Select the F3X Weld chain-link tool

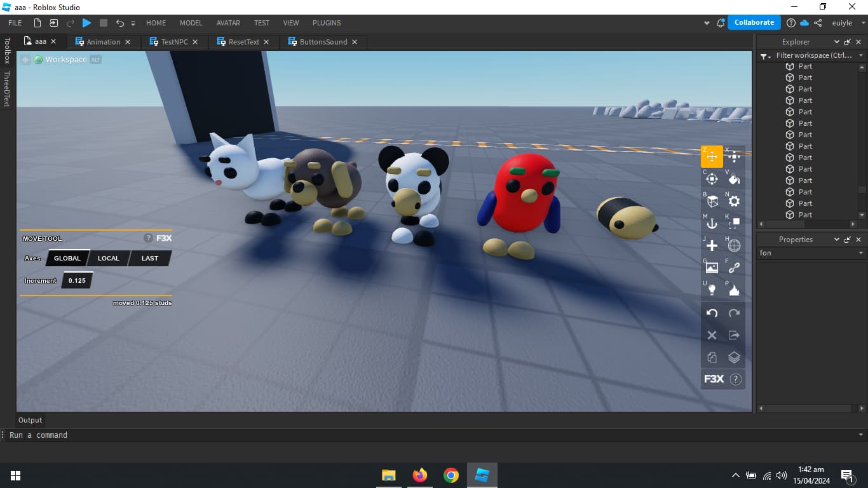[x=734, y=268]
